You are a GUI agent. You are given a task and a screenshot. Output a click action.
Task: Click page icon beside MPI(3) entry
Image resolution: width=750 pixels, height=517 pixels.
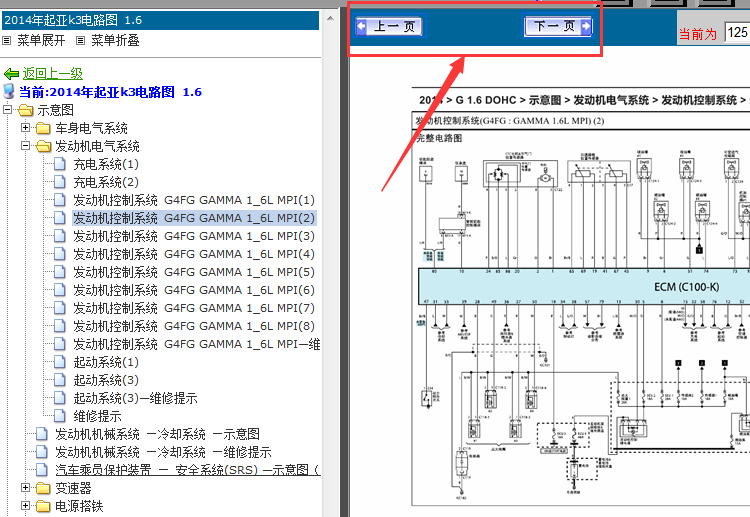pos(60,236)
